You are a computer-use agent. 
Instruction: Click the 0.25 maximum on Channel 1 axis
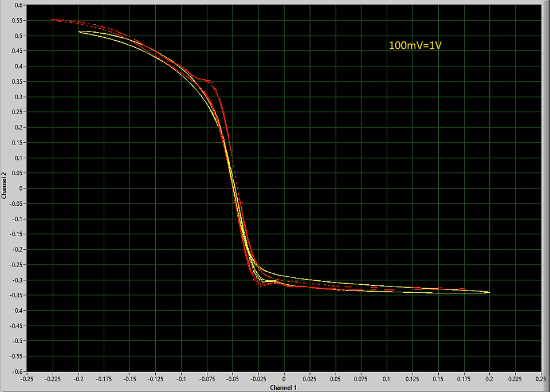(541, 379)
